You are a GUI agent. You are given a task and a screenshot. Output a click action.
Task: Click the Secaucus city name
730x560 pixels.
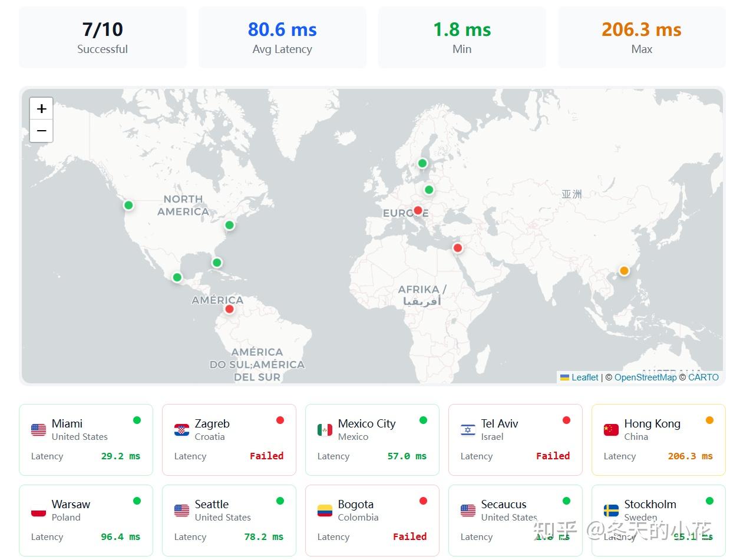pyautogui.click(x=504, y=504)
